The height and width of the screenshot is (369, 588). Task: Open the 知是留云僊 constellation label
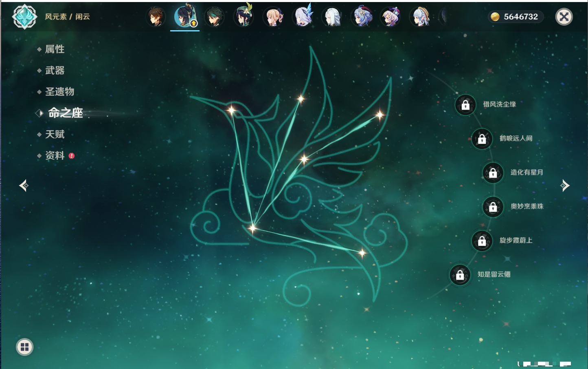click(x=494, y=274)
